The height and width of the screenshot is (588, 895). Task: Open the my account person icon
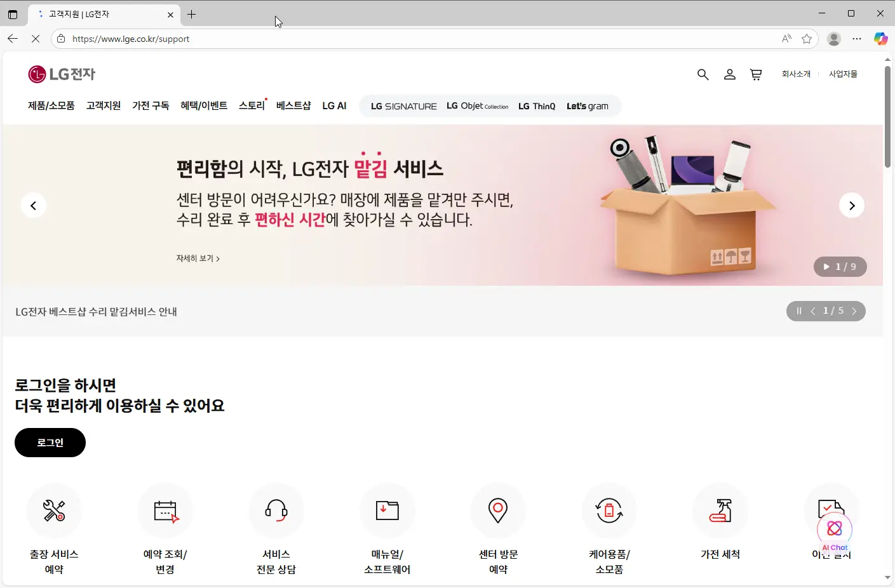pos(729,74)
